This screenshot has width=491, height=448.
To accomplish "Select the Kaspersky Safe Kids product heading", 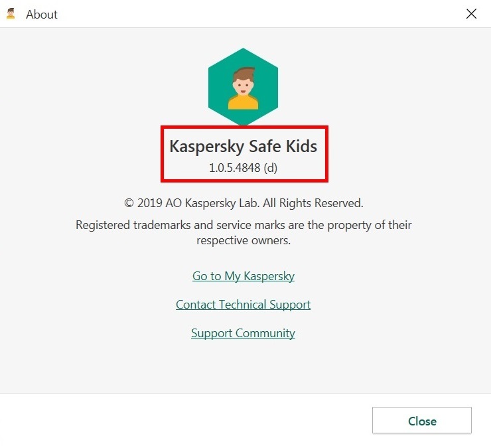I will click(x=243, y=146).
